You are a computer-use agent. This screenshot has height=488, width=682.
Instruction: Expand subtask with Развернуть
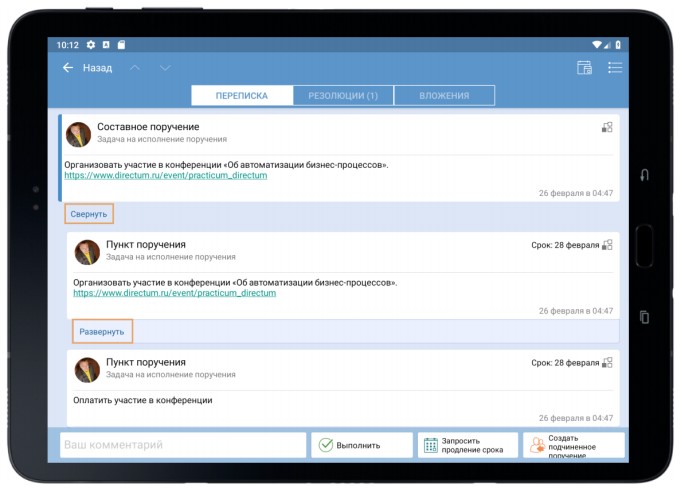(102, 332)
